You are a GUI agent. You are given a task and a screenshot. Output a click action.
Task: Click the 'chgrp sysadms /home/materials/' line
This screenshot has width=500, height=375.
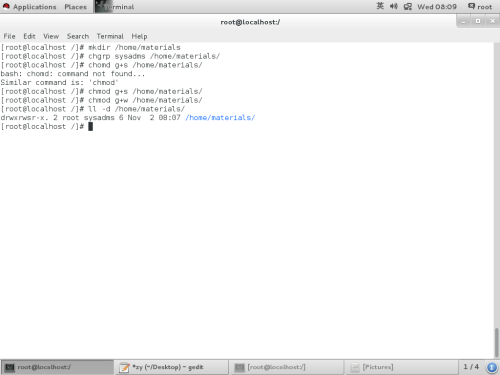pos(110,56)
